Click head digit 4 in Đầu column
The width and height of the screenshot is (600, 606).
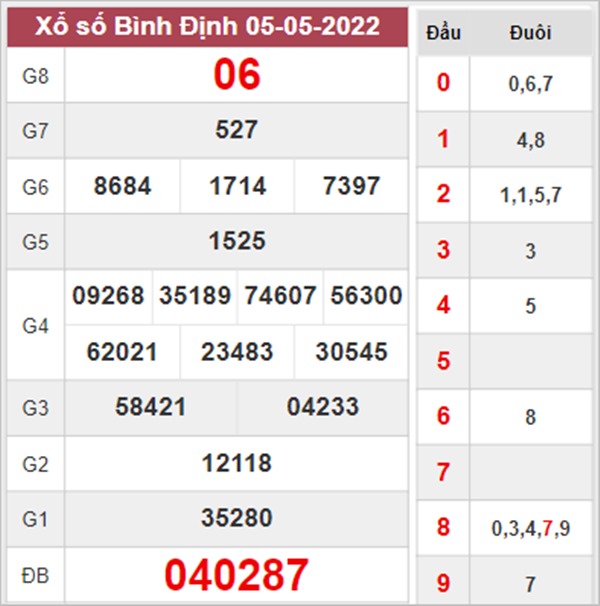(x=443, y=305)
